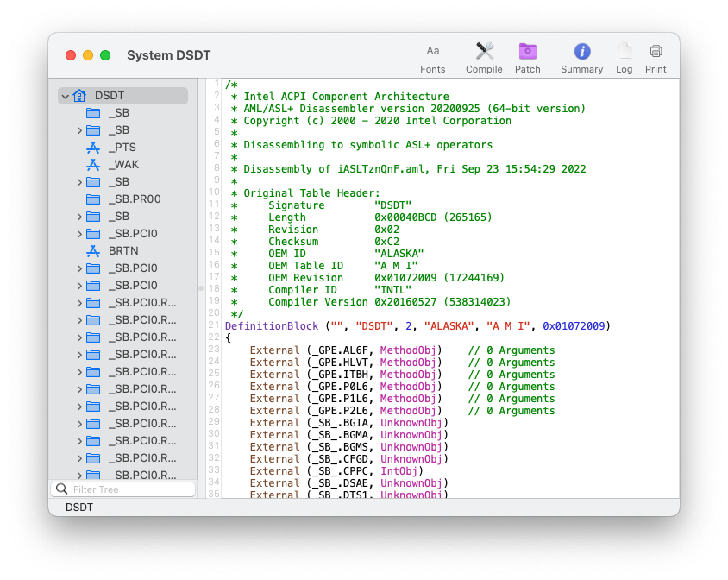Expand the first _SB folder node

(x=78, y=129)
